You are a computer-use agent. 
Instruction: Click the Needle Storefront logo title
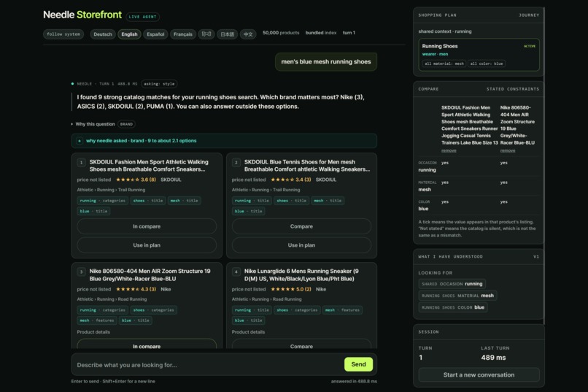click(x=82, y=15)
